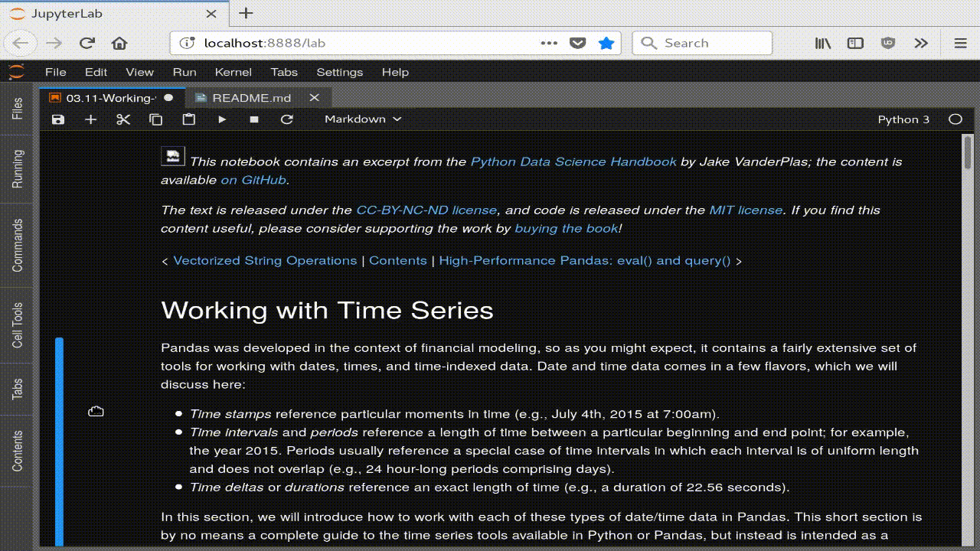Toggle the browser sidebar icon
The width and height of the screenshot is (980, 551).
tap(855, 43)
